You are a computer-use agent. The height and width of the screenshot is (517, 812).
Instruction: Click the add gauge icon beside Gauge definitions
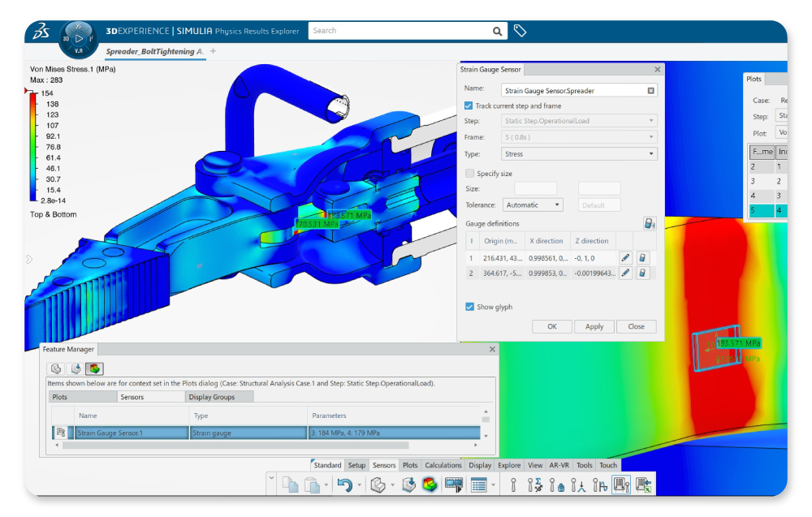point(649,223)
